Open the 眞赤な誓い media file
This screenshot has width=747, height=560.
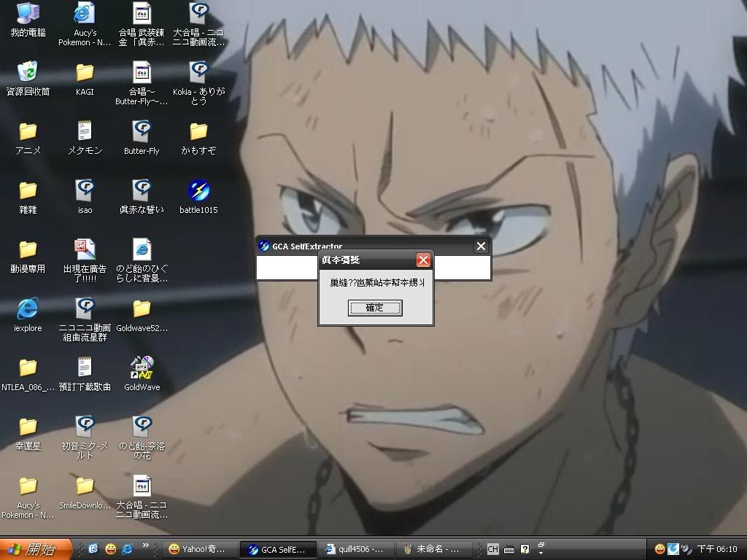[142, 197]
